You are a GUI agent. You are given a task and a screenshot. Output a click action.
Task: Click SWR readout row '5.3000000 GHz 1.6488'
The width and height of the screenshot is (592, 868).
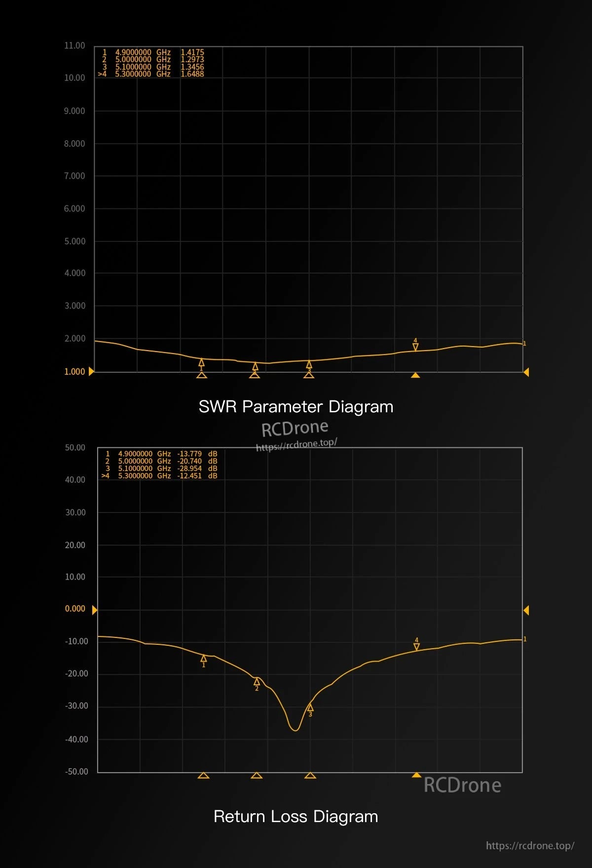coord(151,74)
